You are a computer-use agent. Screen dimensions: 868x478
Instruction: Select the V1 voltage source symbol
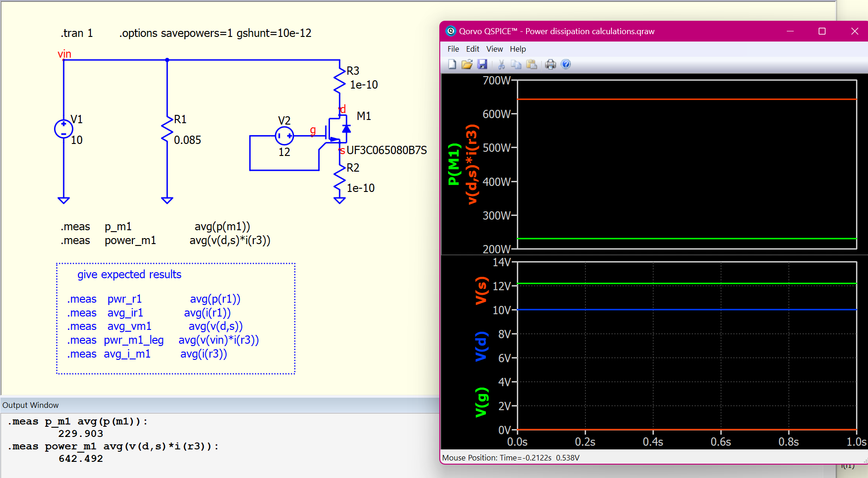pos(64,129)
